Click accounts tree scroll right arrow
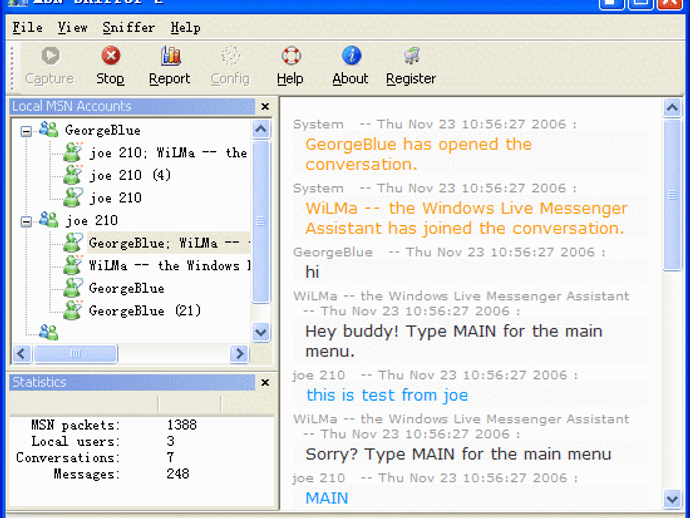The image size is (690, 518). pos(239,353)
